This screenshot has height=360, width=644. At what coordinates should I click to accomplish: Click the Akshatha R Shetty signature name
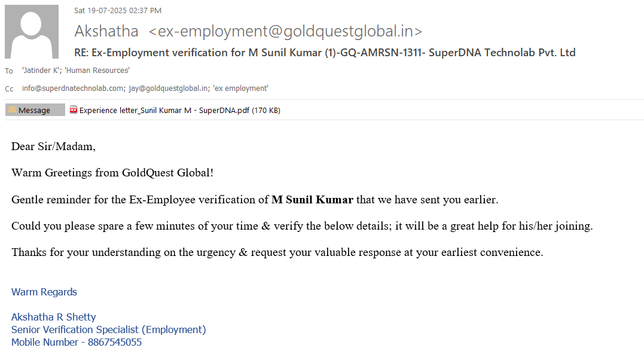tap(54, 317)
